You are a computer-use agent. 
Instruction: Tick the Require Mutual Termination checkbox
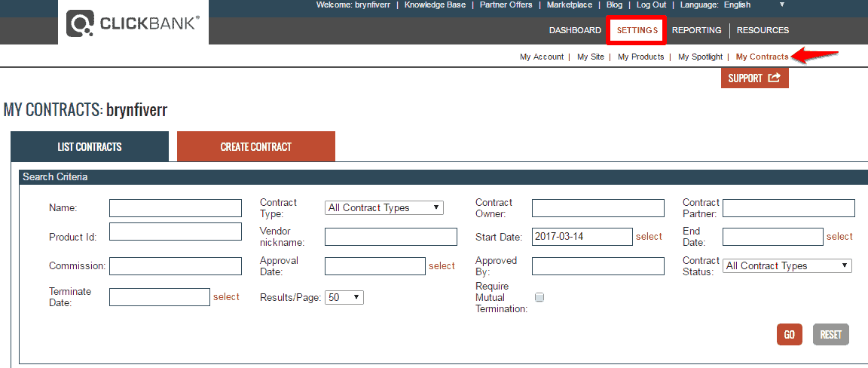[539, 297]
